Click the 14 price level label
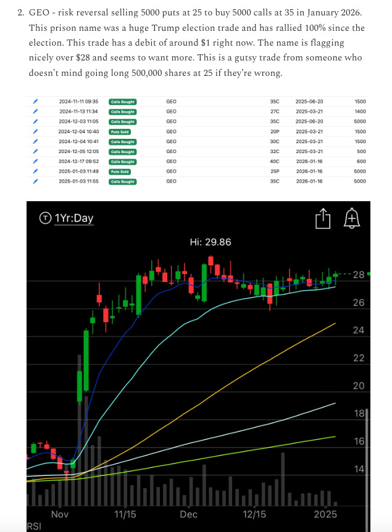This screenshot has width=392, height=532. coord(359,469)
